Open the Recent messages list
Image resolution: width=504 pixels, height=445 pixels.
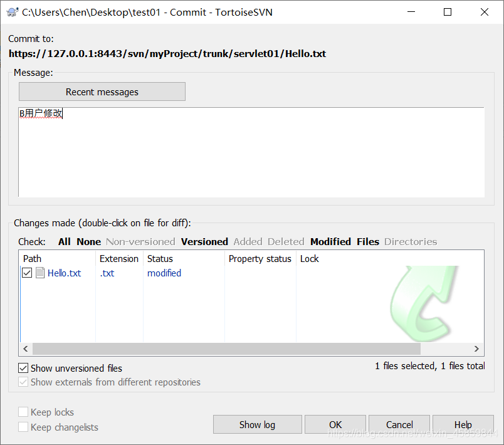(102, 92)
